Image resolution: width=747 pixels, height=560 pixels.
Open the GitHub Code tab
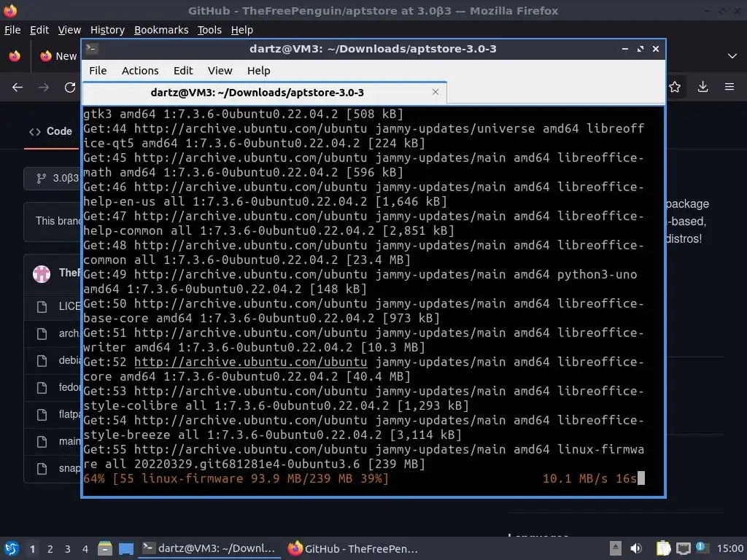pos(51,131)
